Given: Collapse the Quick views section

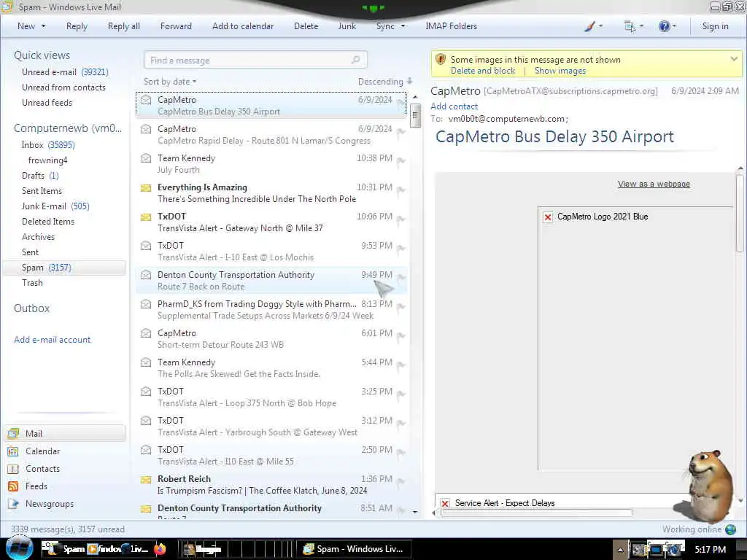Looking at the screenshot, I should click(42, 55).
